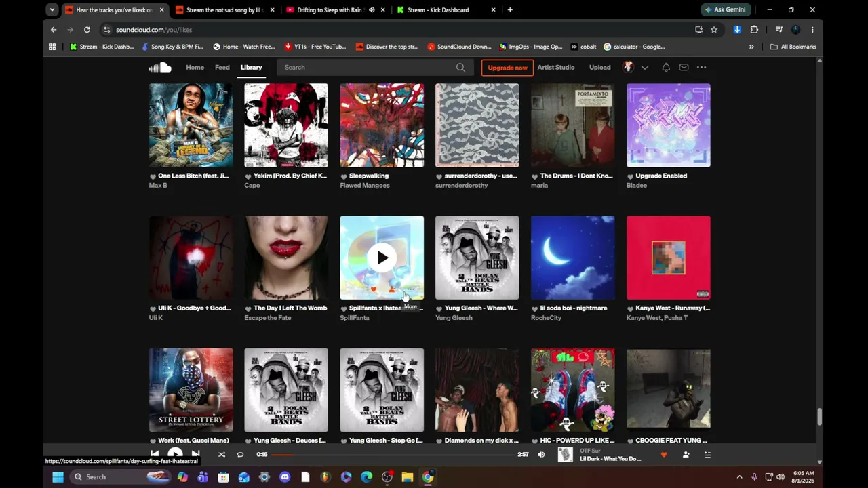Toggle repeat in the player bar

[240, 455]
